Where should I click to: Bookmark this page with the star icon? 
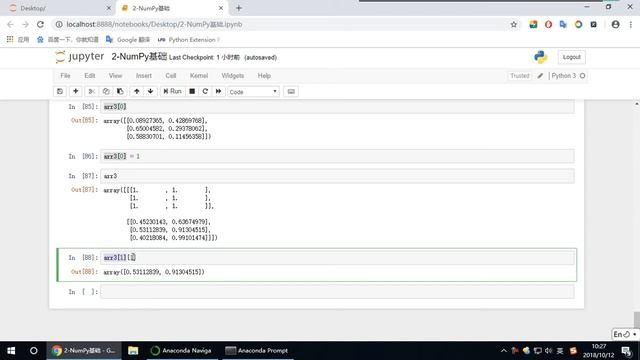click(x=513, y=24)
